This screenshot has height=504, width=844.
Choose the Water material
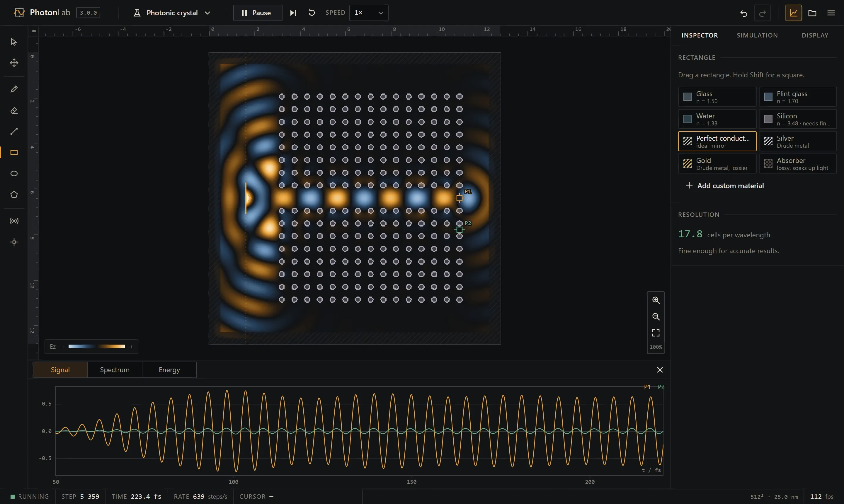pyautogui.click(x=717, y=119)
